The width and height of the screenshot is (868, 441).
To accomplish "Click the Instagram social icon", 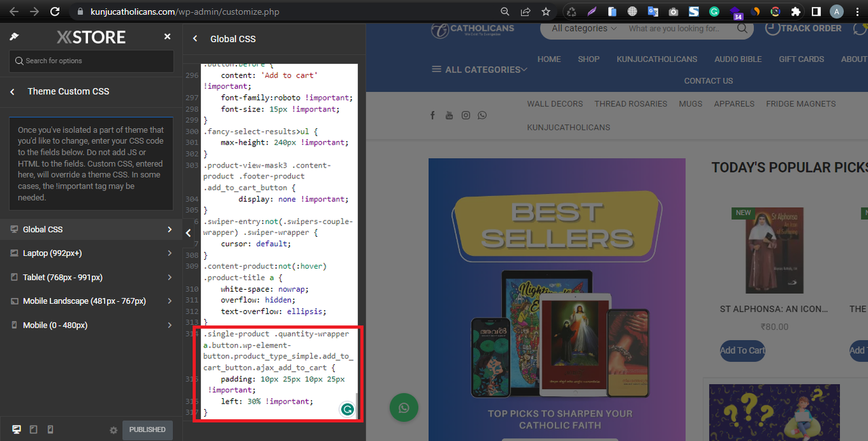I will click(x=466, y=115).
